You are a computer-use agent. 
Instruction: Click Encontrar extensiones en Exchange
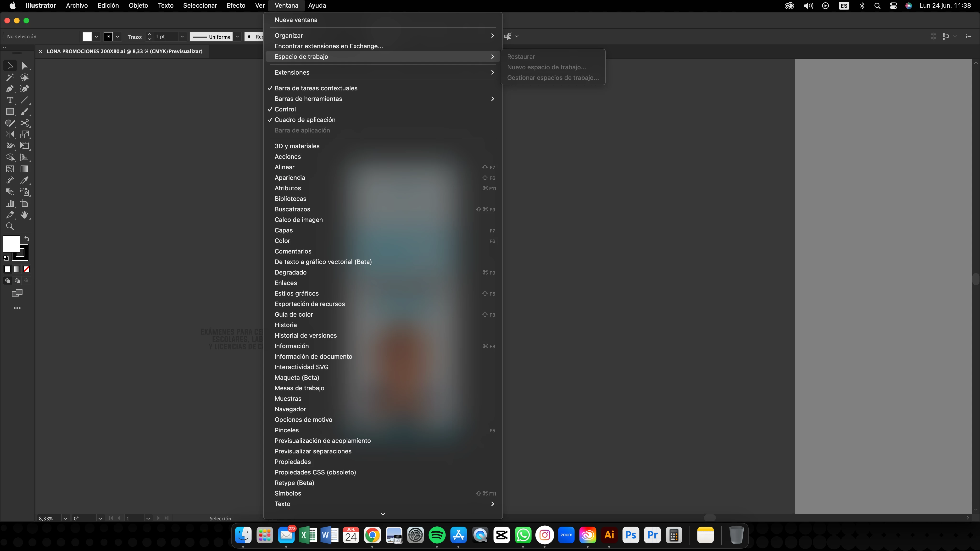pos(328,46)
